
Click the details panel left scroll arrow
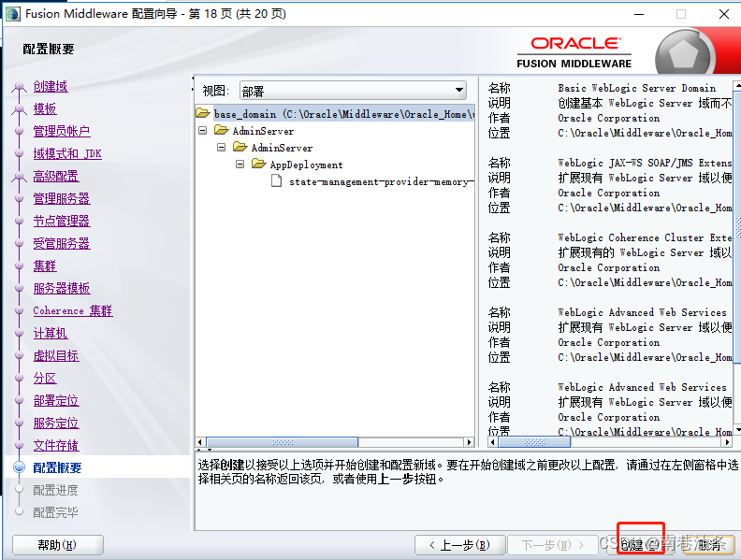pyautogui.click(x=493, y=442)
